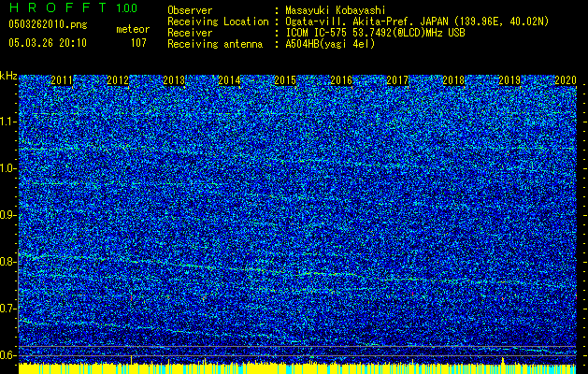Viewport: 588px width, 374px height.
Task: Click the kHz axis unit label
Action: [8, 76]
